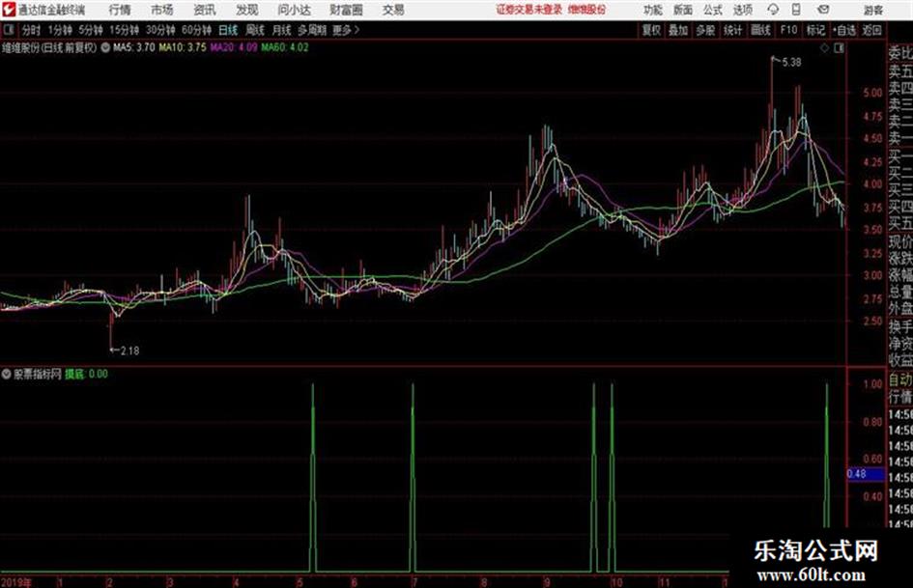Click the 统计 statistics button
This screenshot has height=588, width=913.
(732, 30)
